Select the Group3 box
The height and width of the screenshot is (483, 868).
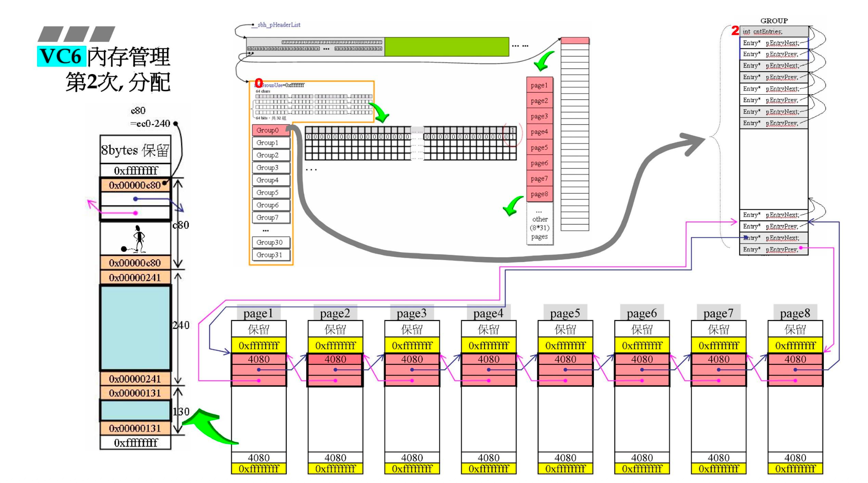(x=271, y=167)
